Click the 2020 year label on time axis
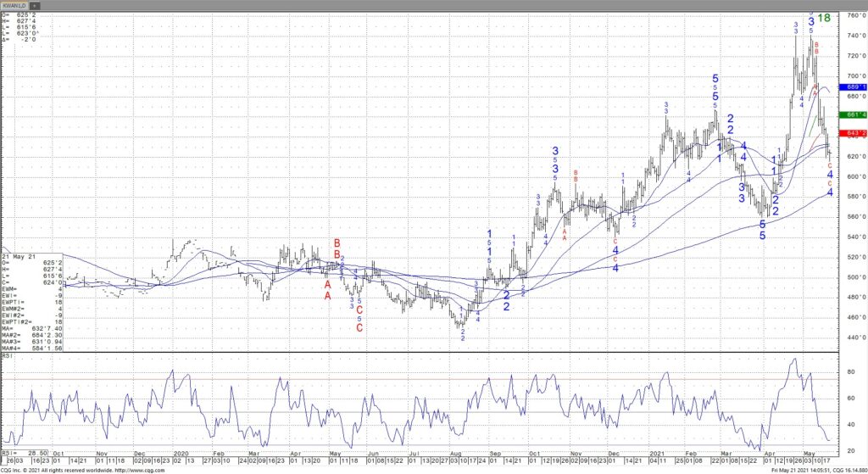Screen dimensions: 868x474 pos(179,454)
